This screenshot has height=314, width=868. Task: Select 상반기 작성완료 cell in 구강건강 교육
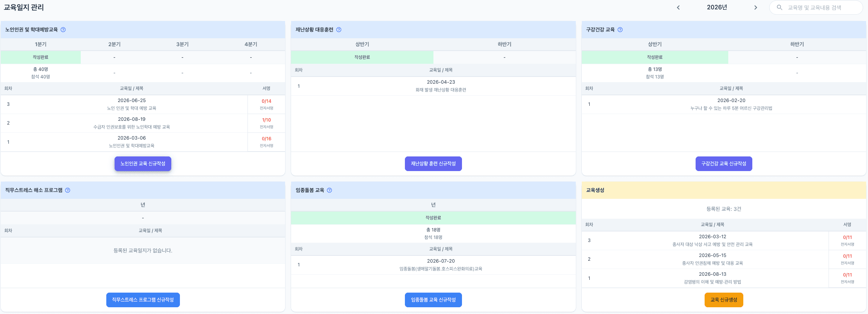pos(655,57)
